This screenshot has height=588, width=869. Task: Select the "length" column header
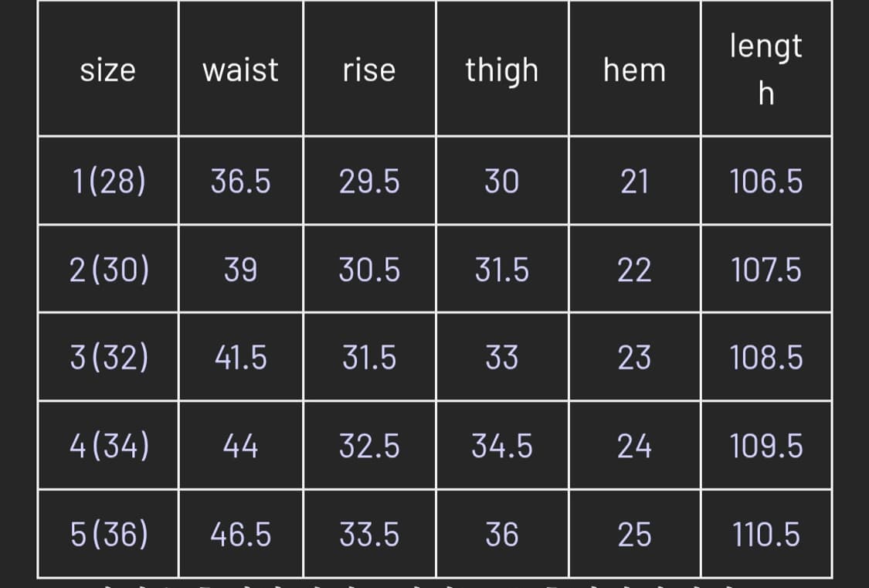765,70
